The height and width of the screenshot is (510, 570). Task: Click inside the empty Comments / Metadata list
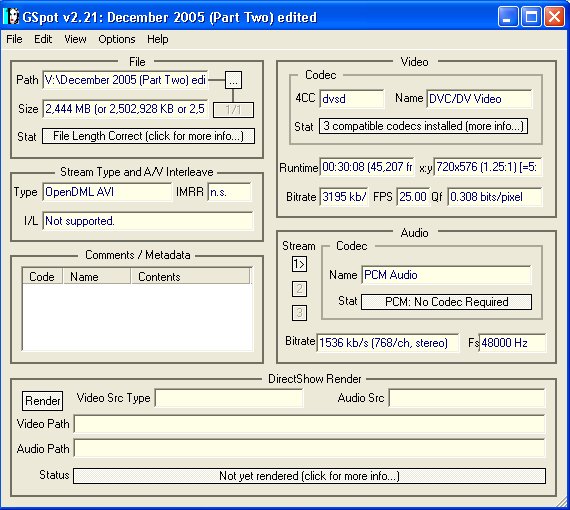tap(137, 317)
